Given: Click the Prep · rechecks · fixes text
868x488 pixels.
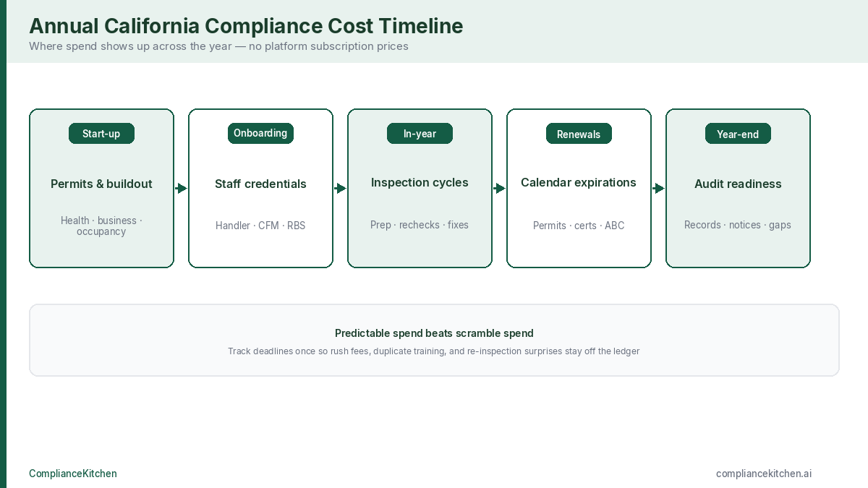Looking at the screenshot, I should click(420, 225).
